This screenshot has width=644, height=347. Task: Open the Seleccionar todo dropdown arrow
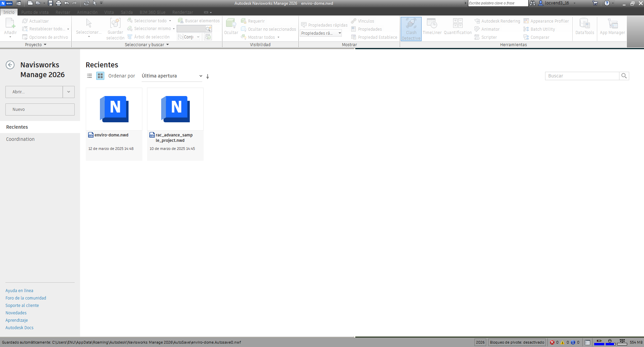(x=170, y=21)
